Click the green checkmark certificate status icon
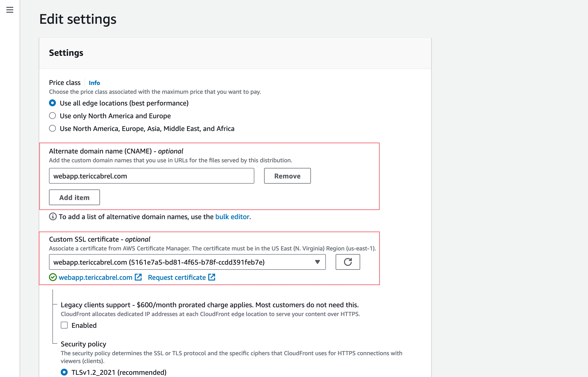The image size is (588, 377). pos(53,277)
